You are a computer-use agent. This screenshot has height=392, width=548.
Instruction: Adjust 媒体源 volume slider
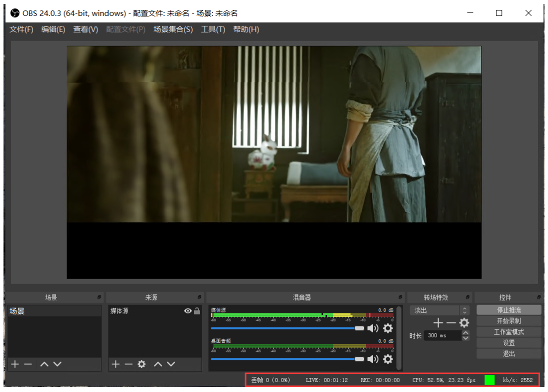[287, 328]
